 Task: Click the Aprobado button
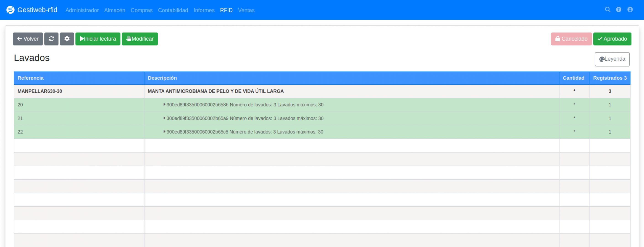pyautogui.click(x=612, y=39)
